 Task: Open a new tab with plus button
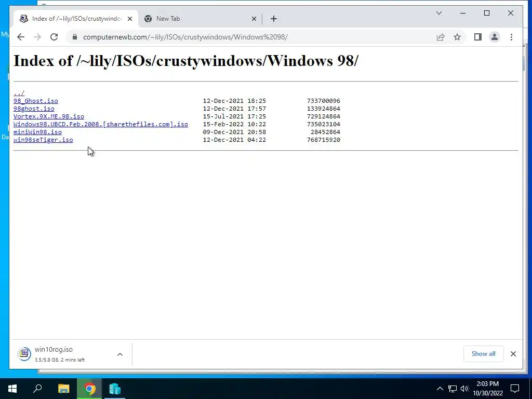click(274, 19)
